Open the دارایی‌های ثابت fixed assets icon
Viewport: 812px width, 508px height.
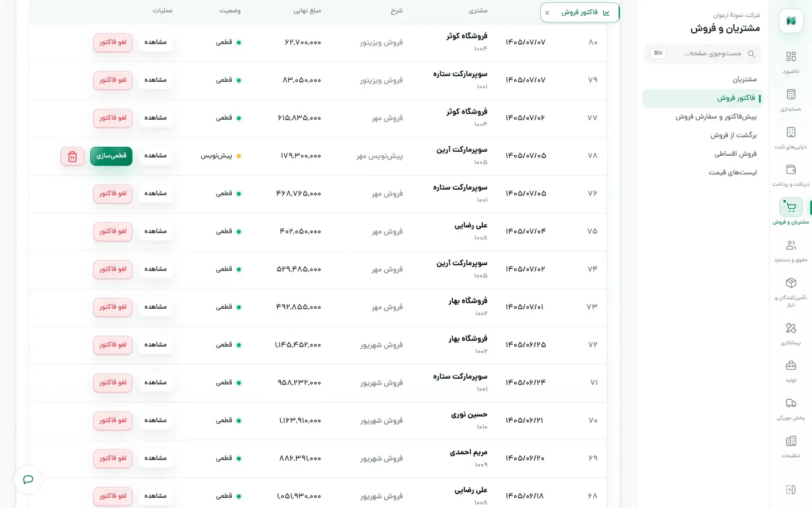pos(791,132)
